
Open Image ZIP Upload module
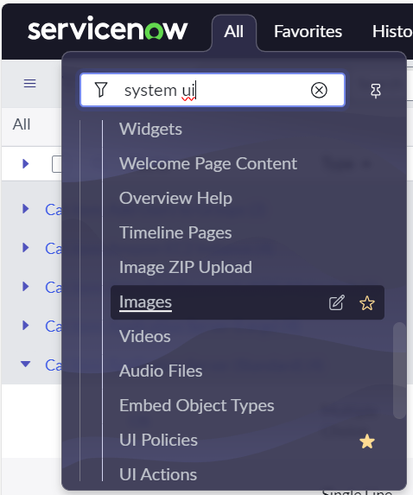[x=185, y=267]
